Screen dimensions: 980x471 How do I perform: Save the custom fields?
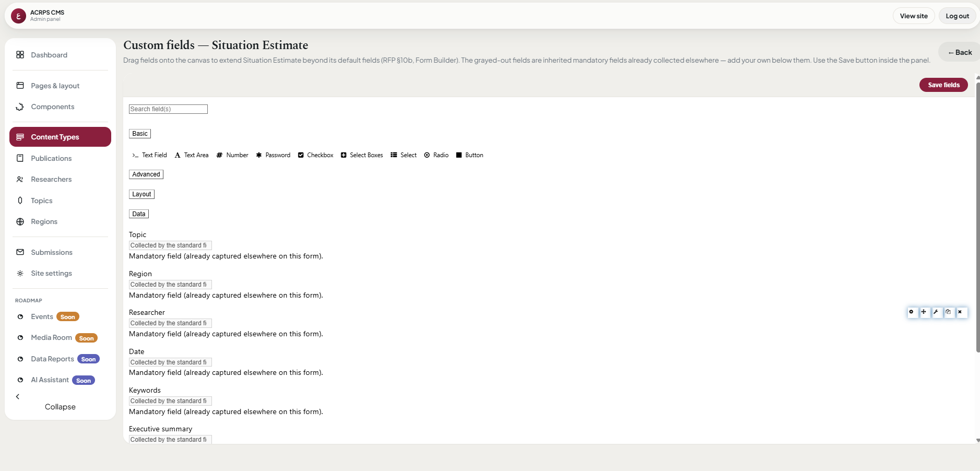click(943, 85)
